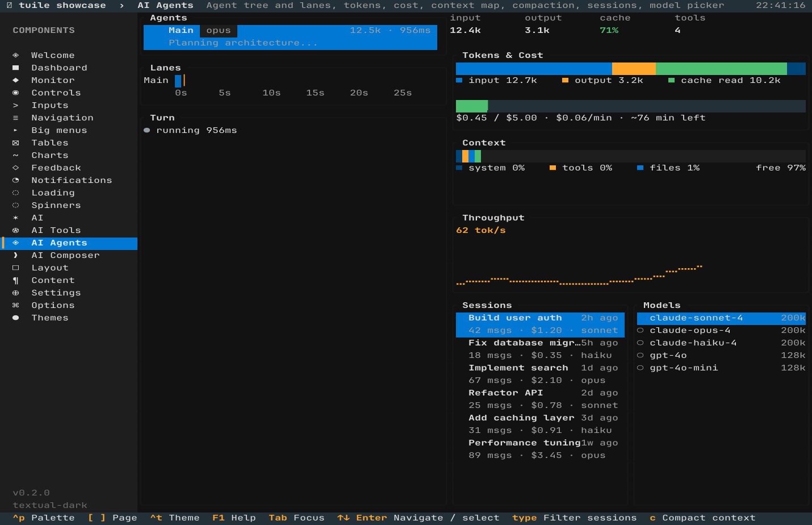The height and width of the screenshot is (525, 812).
Task: Click the F1 Help footer shortcut
Action: (234, 518)
